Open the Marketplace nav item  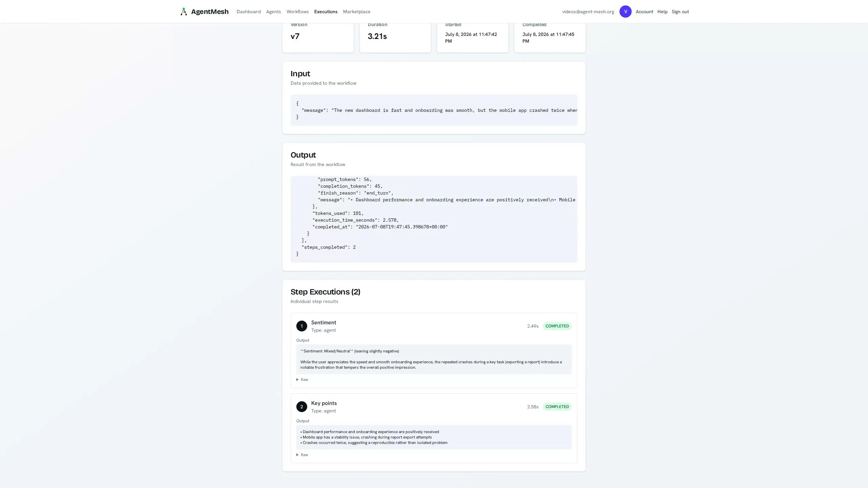[356, 12]
